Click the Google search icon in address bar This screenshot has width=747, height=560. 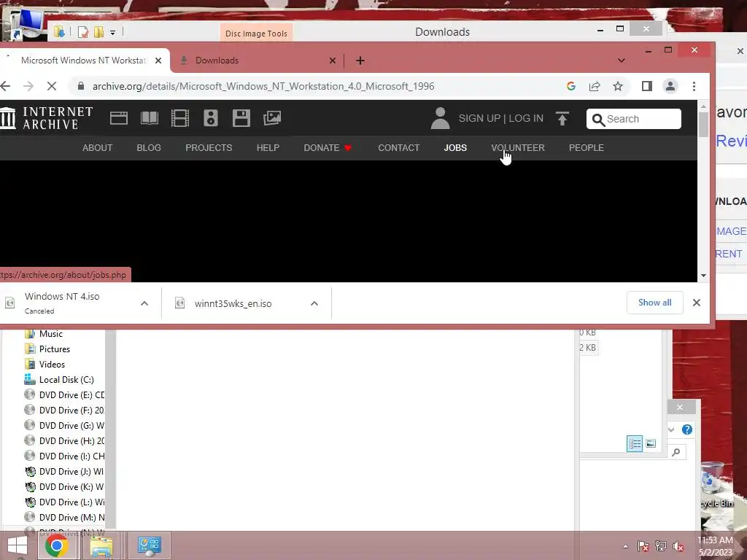(x=571, y=86)
